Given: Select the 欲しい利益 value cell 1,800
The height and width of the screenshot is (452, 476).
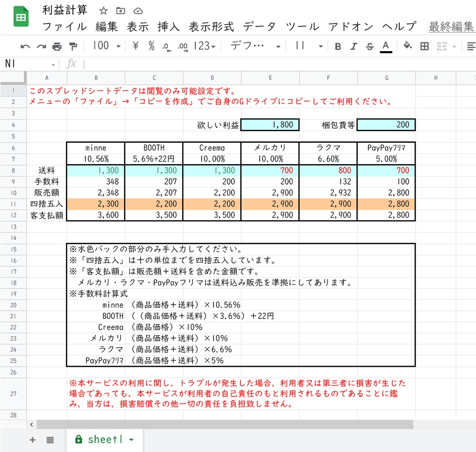Looking at the screenshot, I should 270,125.
